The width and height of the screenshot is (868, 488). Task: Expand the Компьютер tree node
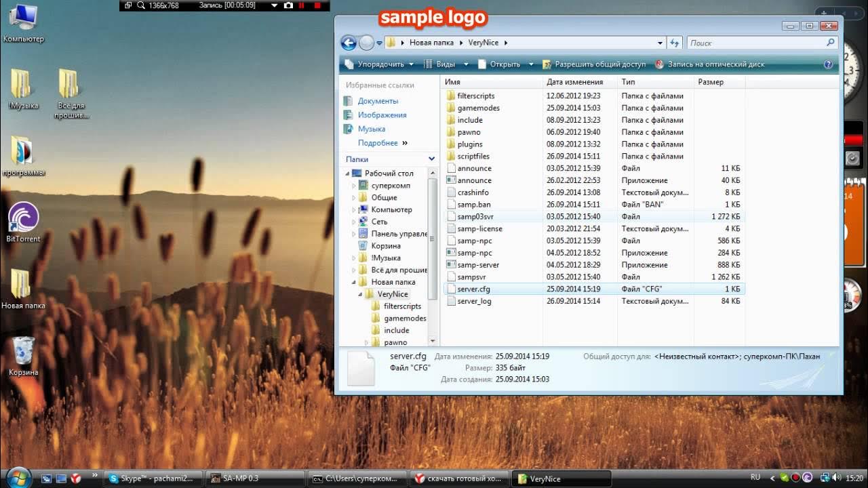354,210
